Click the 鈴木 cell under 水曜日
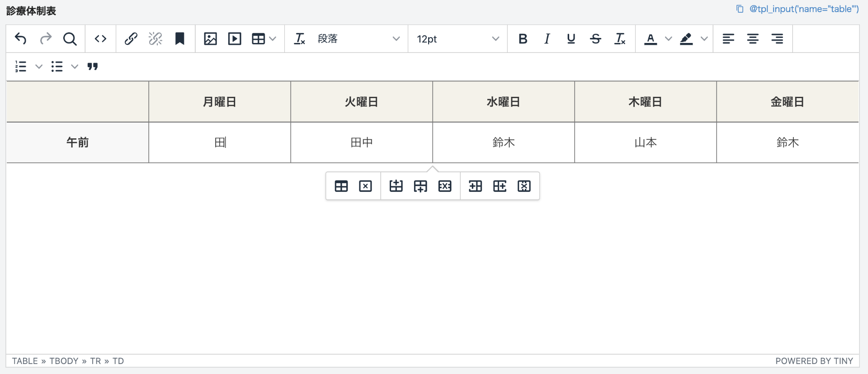868x374 pixels. pos(504,142)
